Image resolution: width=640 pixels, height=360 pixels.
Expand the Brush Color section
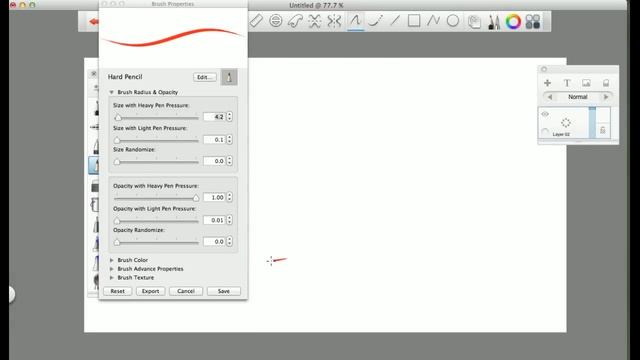pos(111,260)
